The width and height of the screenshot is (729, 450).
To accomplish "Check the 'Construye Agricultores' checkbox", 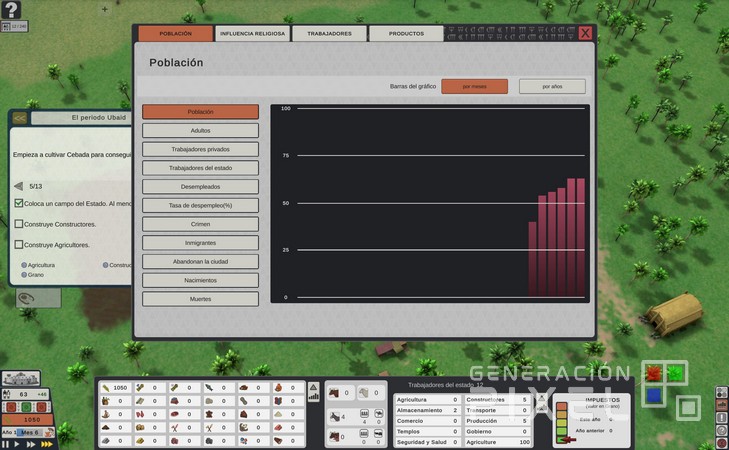I will coord(19,245).
